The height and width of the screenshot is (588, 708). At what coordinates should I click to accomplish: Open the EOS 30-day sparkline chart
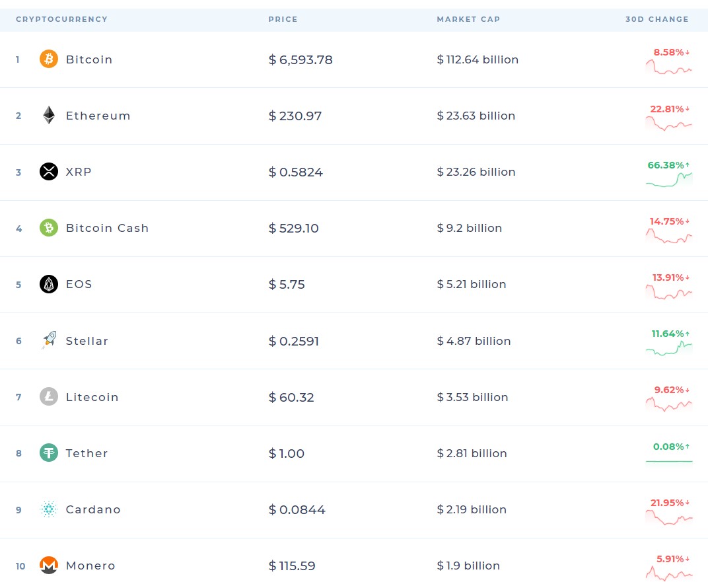pos(669,292)
